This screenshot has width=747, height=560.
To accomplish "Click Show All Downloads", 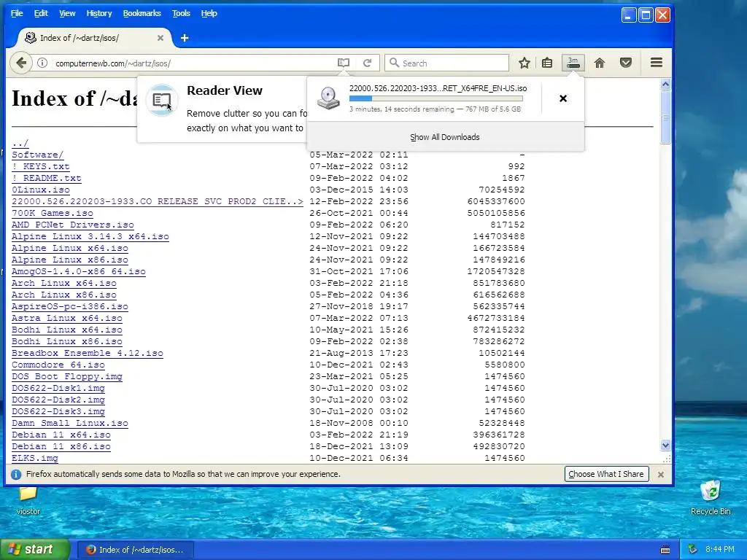I will (x=445, y=137).
